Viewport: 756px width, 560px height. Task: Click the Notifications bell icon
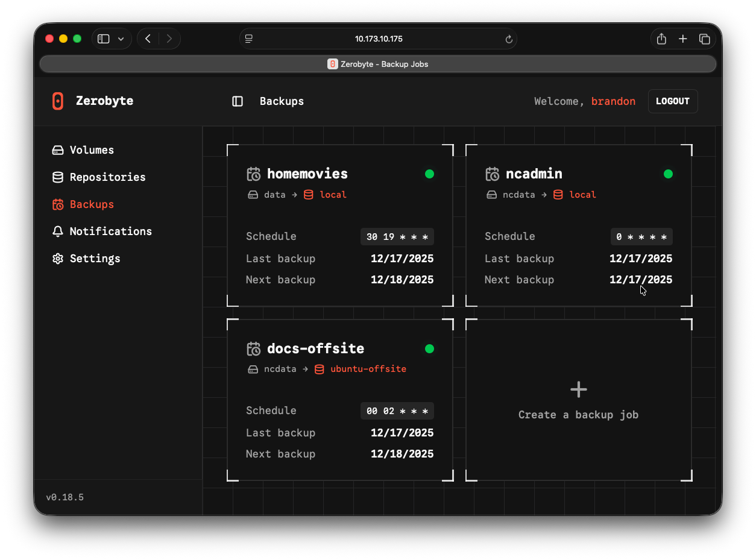tap(58, 231)
